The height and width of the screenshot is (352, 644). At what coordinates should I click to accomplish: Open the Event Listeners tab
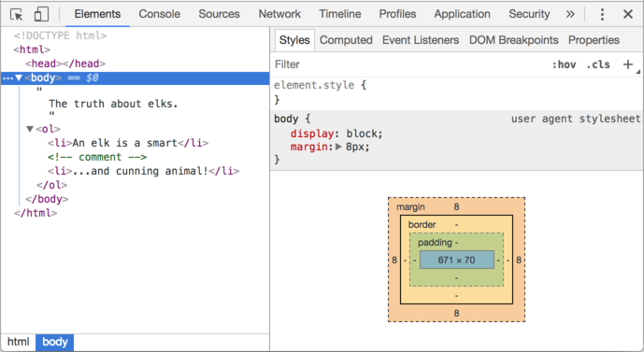(x=421, y=40)
